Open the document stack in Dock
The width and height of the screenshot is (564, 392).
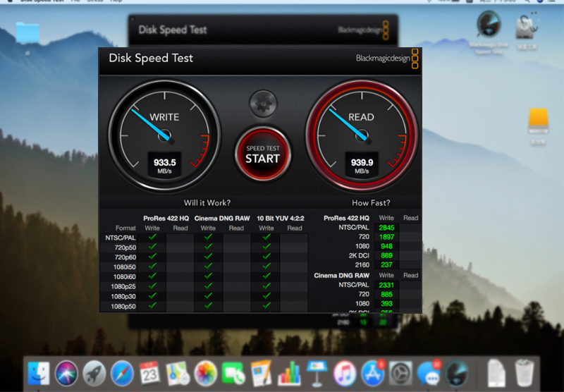coord(496,373)
